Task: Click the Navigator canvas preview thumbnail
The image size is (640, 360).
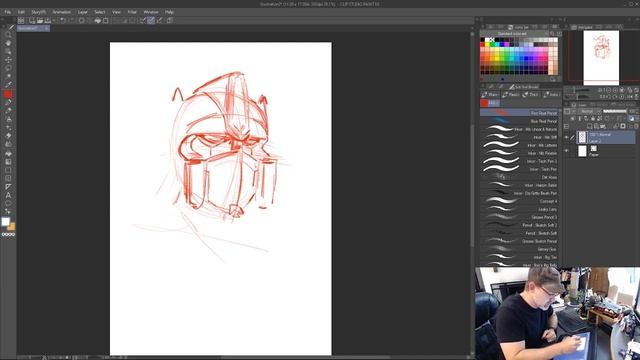Action: click(601, 58)
